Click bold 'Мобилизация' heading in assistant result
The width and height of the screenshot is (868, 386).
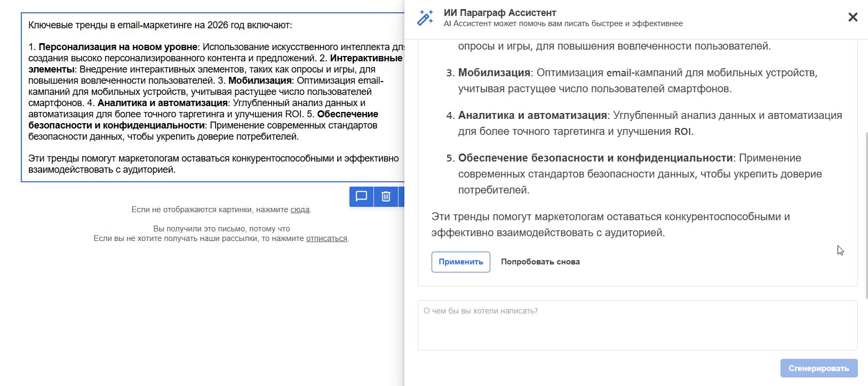[494, 73]
